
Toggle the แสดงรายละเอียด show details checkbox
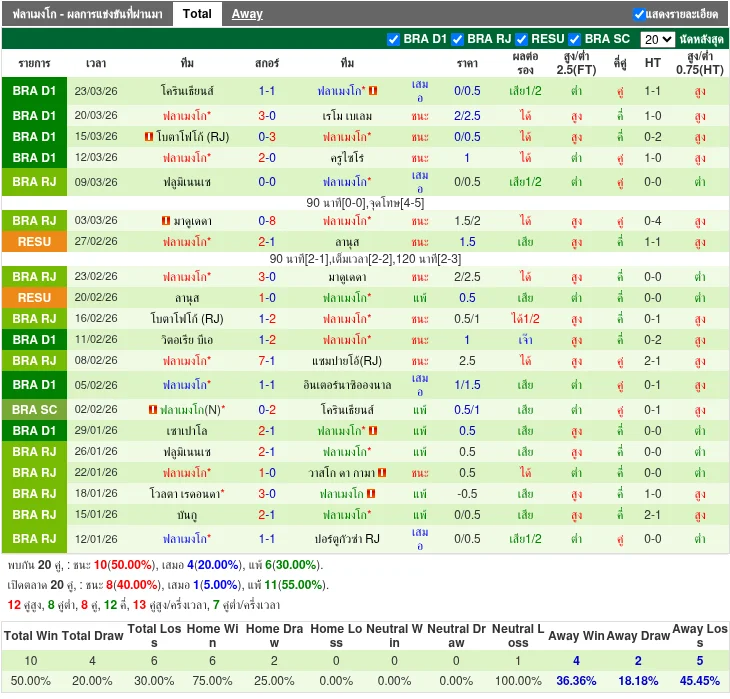pyautogui.click(x=639, y=14)
